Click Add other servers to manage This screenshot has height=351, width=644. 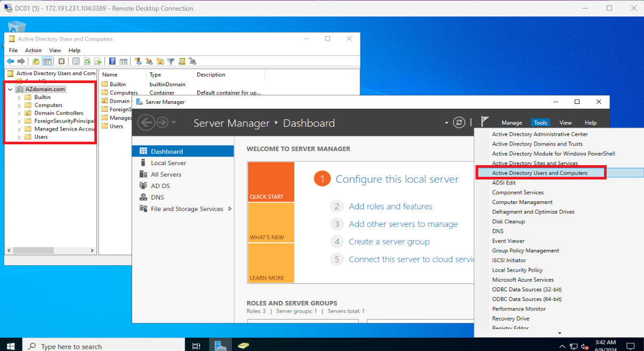click(x=403, y=224)
